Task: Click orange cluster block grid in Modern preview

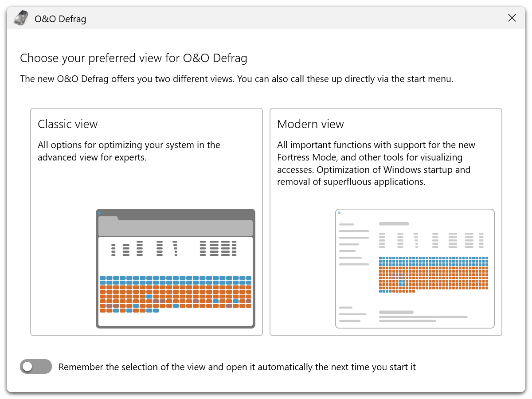Action: 443,277
